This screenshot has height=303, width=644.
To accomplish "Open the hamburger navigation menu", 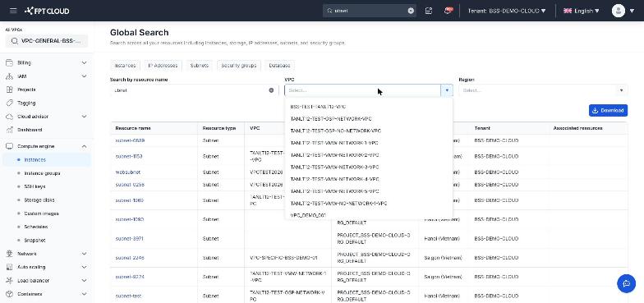I will point(13,11).
